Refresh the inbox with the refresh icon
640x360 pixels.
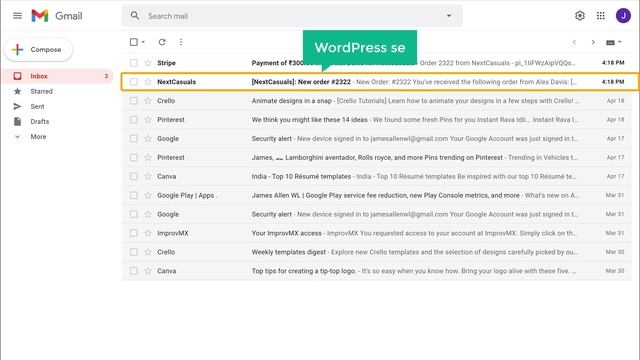(x=162, y=42)
